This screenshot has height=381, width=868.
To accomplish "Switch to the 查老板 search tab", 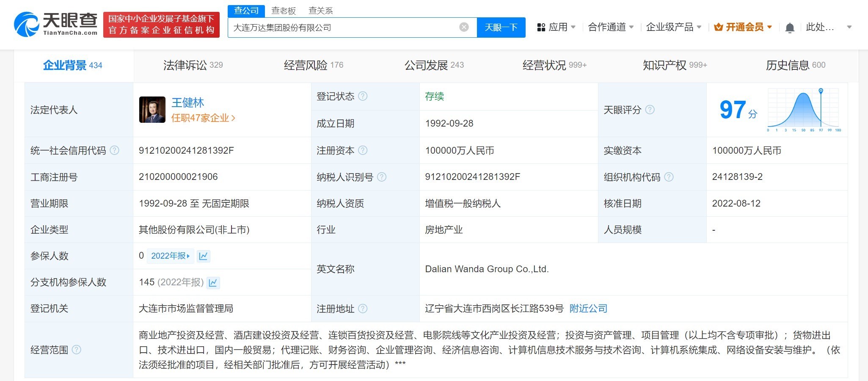I will point(284,11).
